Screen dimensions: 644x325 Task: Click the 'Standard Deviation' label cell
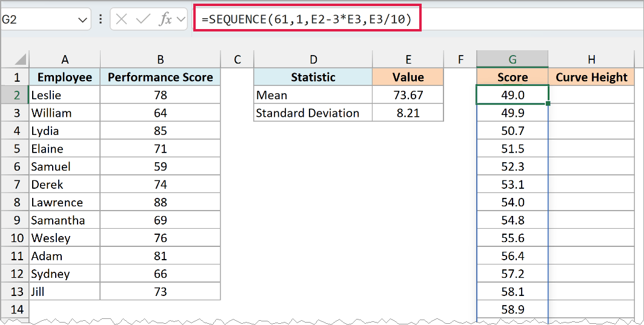click(313, 113)
